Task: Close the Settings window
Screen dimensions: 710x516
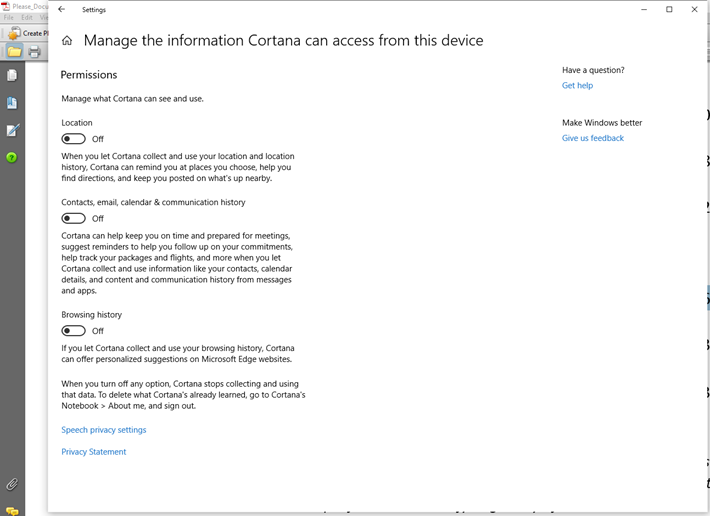Action: tap(694, 9)
